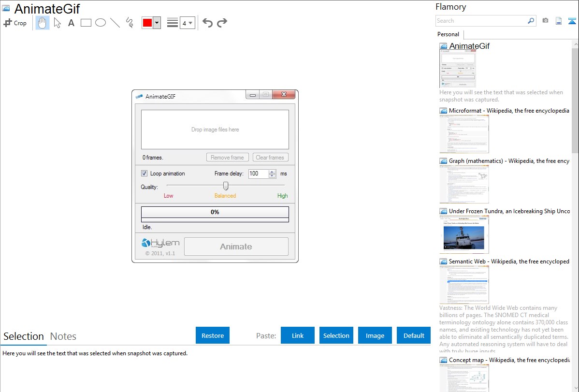Image resolution: width=579 pixels, height=392 pixels.
Task: Undo the last action
Action: coord(207,23)
